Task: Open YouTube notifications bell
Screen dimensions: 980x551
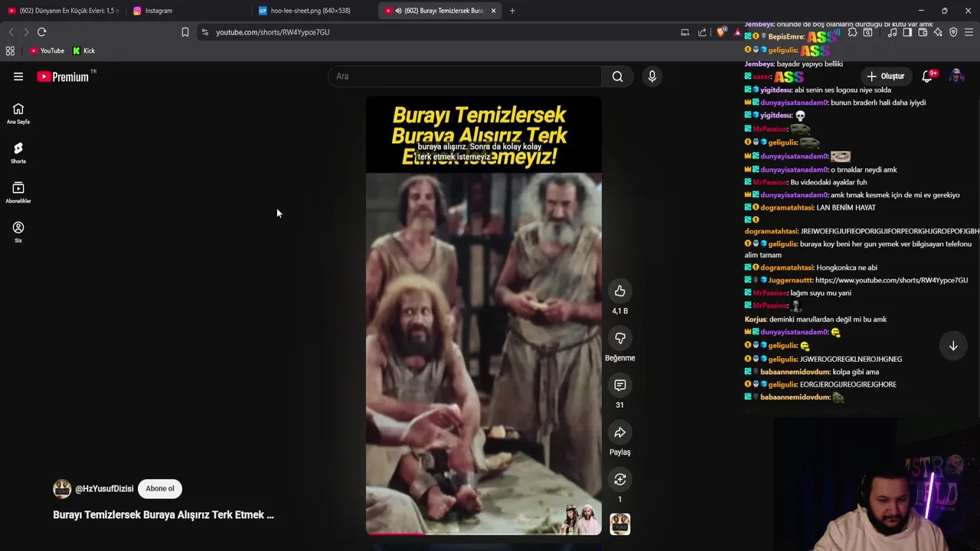Action: click(927, 77)
